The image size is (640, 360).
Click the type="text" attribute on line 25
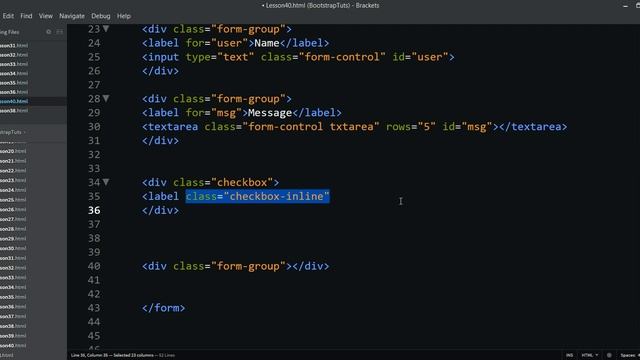point(220,57)
